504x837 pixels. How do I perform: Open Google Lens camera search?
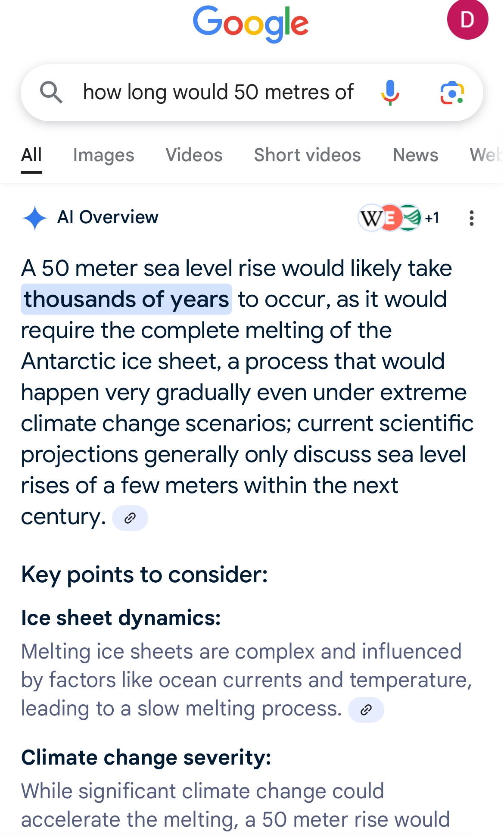coord(452,92)
